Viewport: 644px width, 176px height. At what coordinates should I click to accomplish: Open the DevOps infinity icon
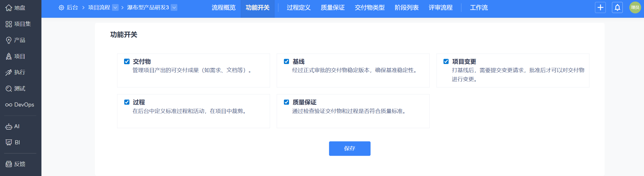[9, 105]
